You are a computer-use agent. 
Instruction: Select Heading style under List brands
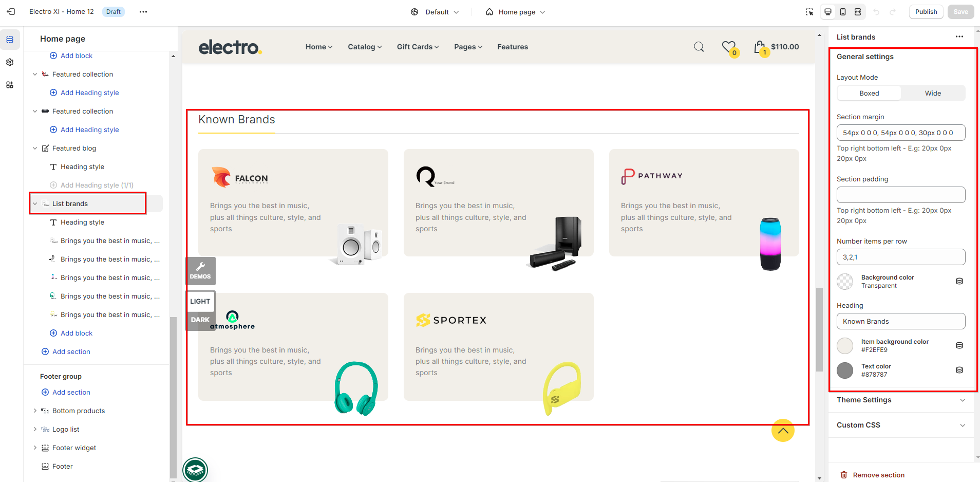pyautogui.click(x=82, y=222)
